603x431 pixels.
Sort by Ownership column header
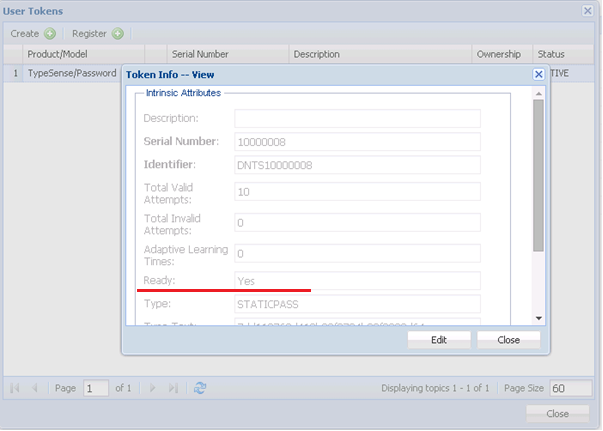click(x=500, y=54)
